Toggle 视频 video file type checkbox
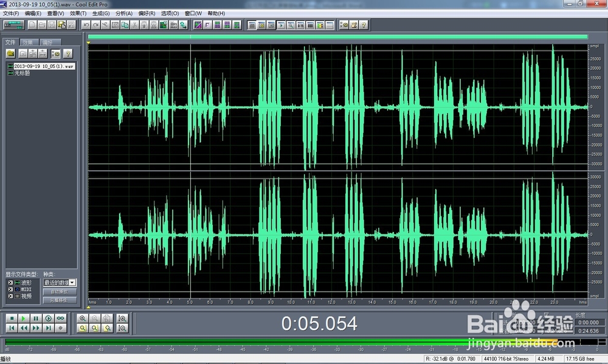608x364 pixels. coord(10,296)
